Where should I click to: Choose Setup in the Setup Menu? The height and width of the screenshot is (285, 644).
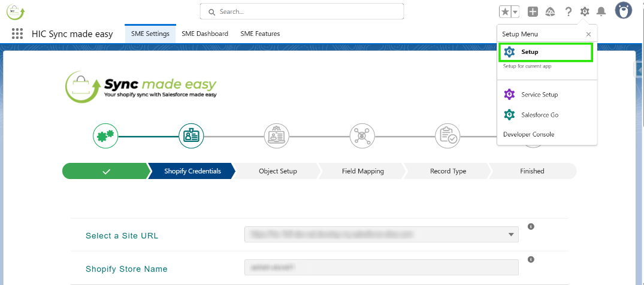point(545,52)
